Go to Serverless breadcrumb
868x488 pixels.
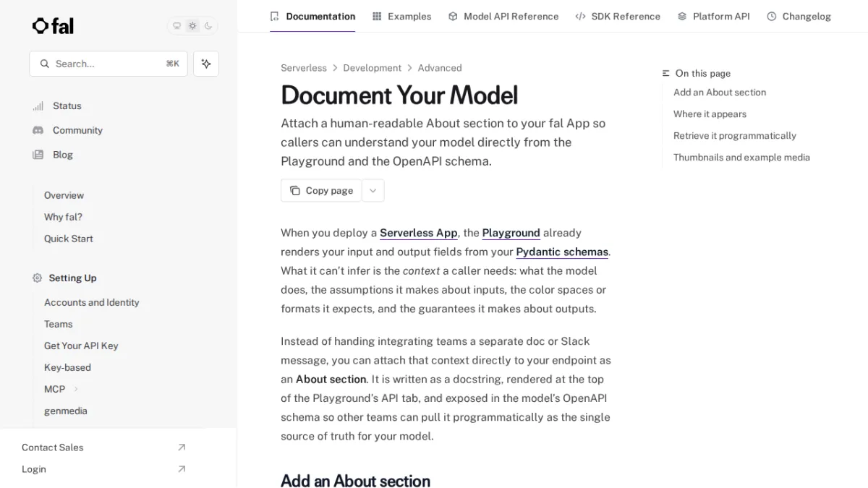pos(304,68)
